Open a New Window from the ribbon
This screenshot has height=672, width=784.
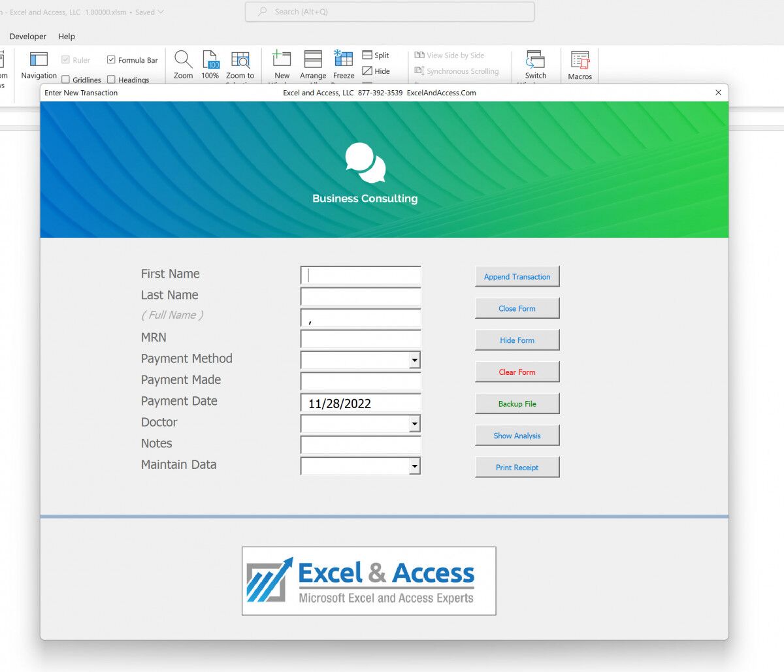point(281,65)
